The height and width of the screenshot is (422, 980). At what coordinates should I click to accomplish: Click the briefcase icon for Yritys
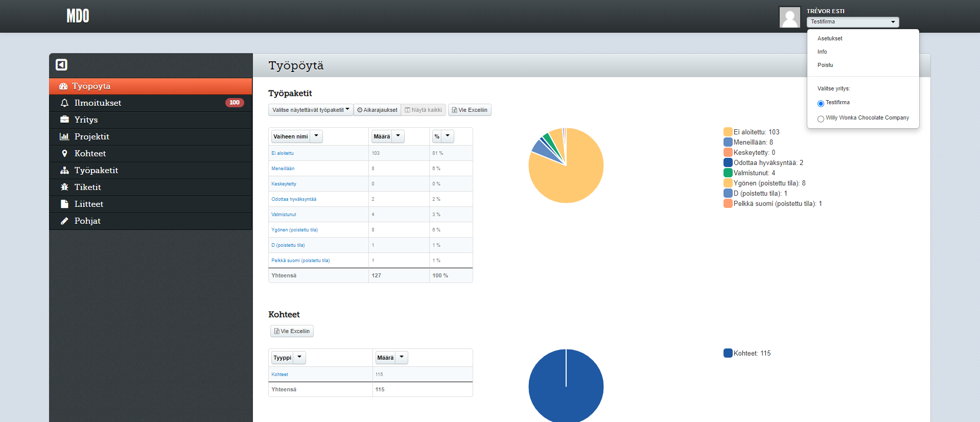click(x=64, y=120)
